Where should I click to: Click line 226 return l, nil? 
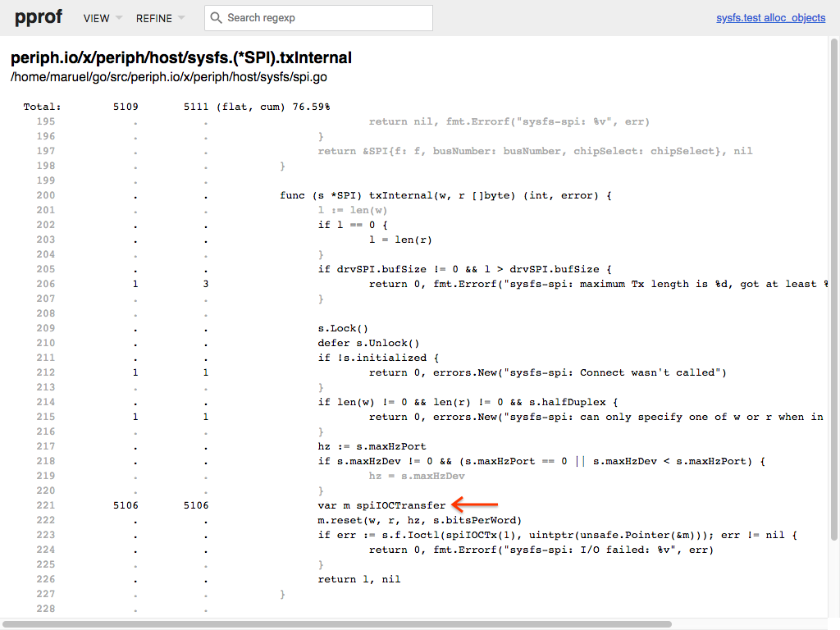coord(358,579)
